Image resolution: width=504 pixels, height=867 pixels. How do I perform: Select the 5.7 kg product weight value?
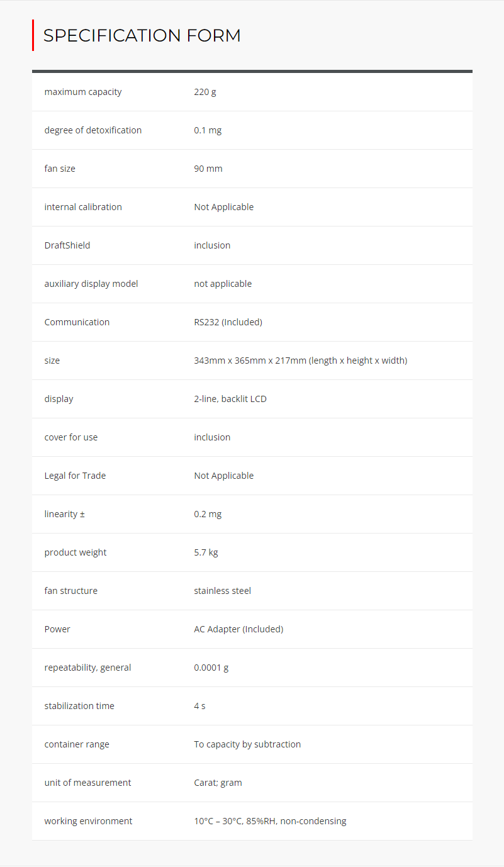click(206, 552)
